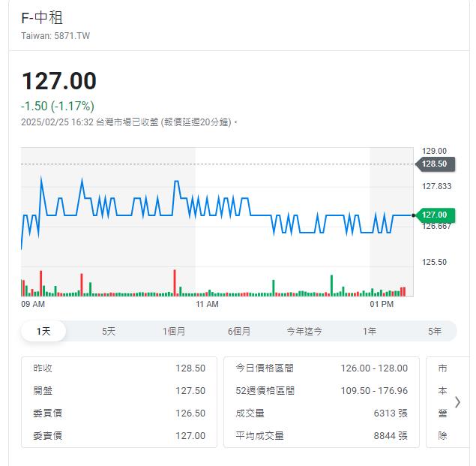The image size is (476, 466).
Task: Click the 11 AM time axis label
Action: tap(208, 304)
